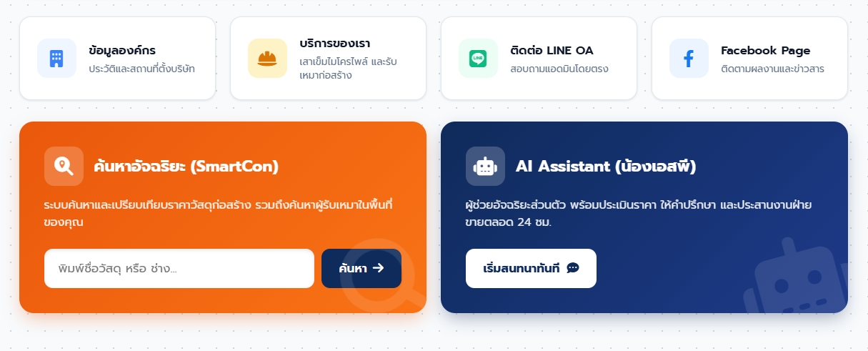The width and height of the screenshot is (868, 351).
Task: Open the ติดต่อ LINE OA card title
Action: point(552,51)
